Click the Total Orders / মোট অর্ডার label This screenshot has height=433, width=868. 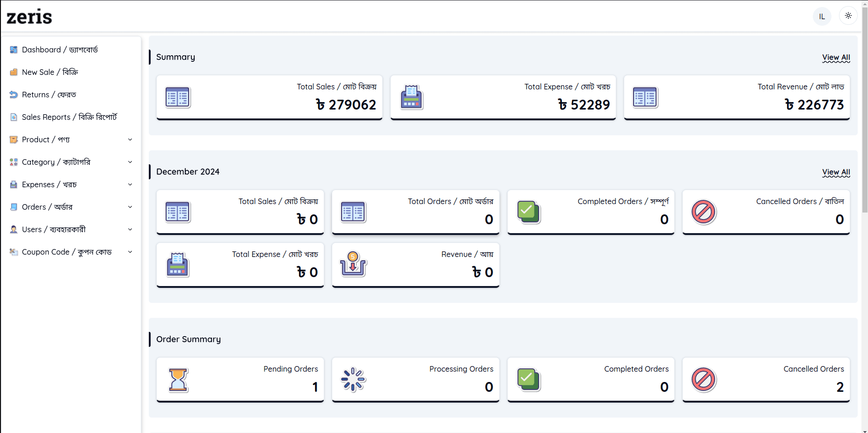[x=451, y=201]
